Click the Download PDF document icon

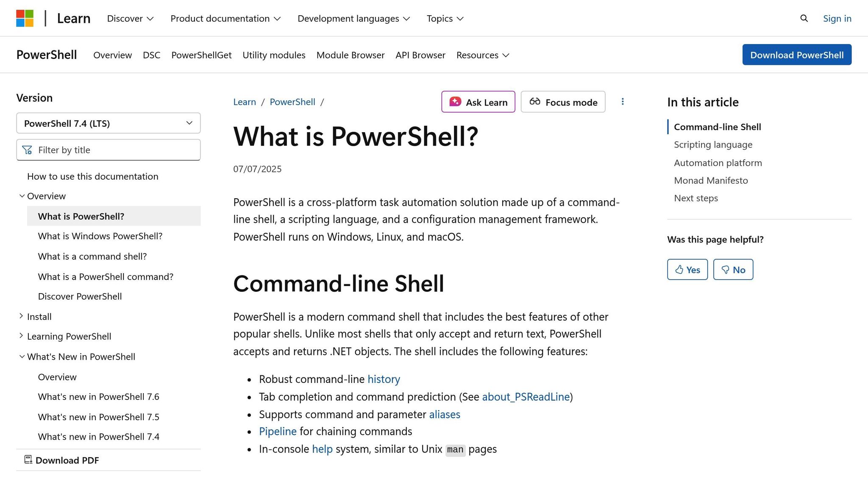click(x=28, y=460)
